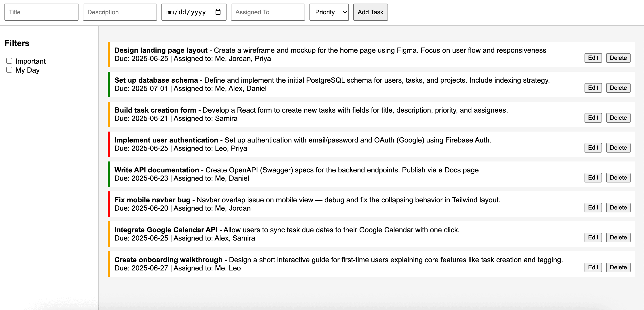Image resolution: width=644 pixels, height=310 pixels.
Task: Select the Assigned To text field
Action: 268,12
